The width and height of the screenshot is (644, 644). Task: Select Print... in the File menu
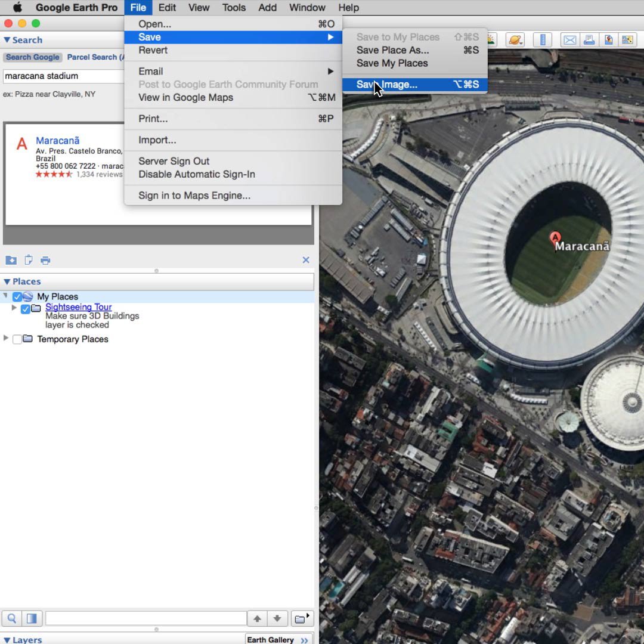tap(233, 119)
